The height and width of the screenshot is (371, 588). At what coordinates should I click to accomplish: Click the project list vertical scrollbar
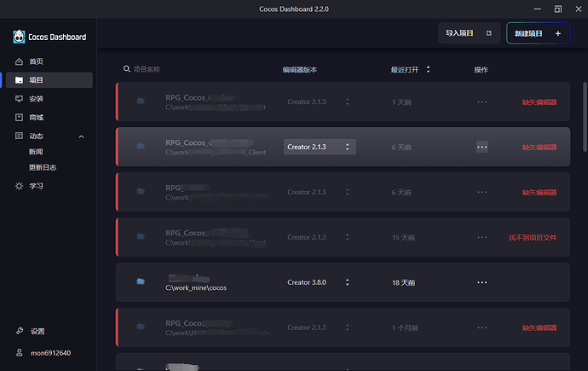[x=585, y=117]
